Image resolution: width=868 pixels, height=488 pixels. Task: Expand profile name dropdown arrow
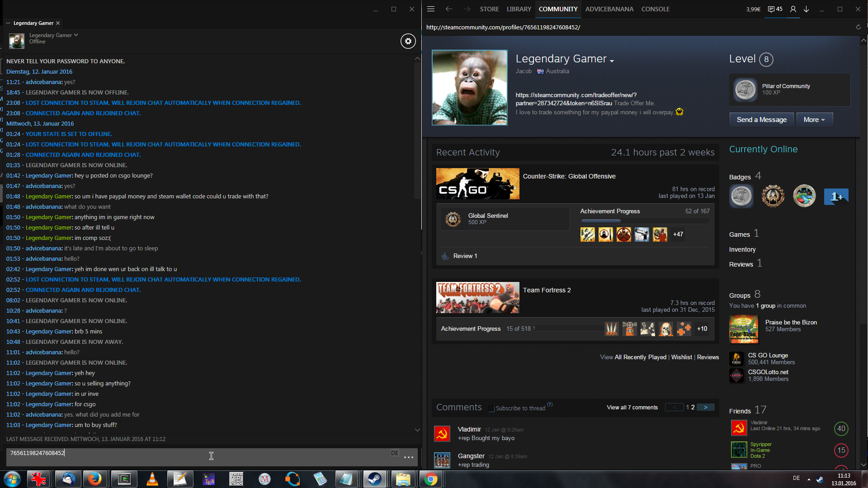(x=612, y=61)
